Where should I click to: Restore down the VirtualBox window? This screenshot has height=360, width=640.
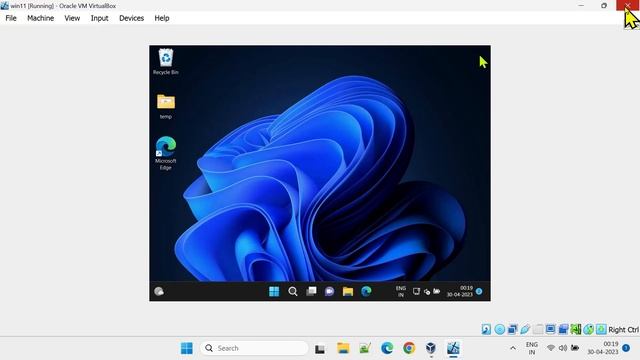[x=604, y=5]
